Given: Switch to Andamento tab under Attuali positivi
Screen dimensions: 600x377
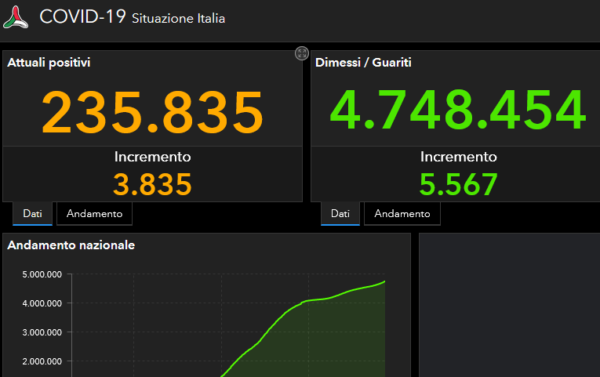Looking at the screenshot, I should (95, 214).
